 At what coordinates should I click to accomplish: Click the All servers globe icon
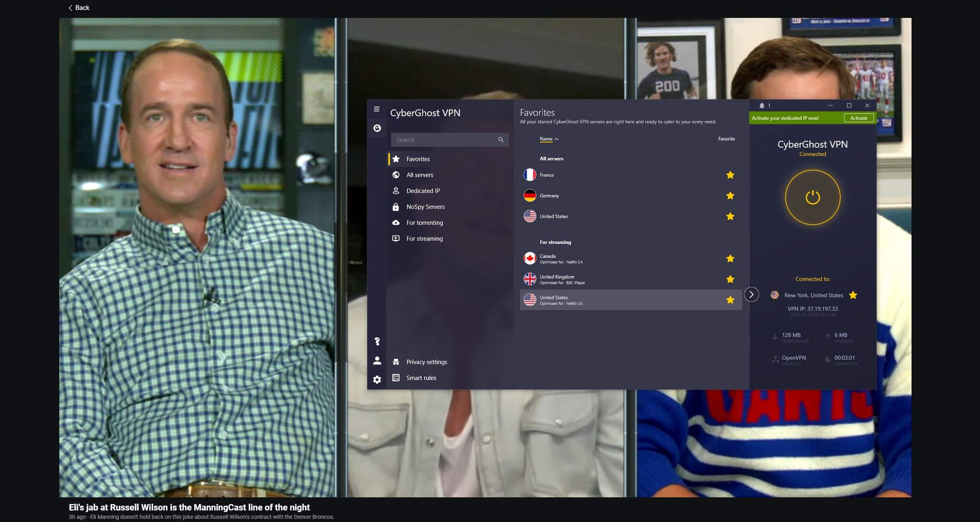(x=396, y=175)
